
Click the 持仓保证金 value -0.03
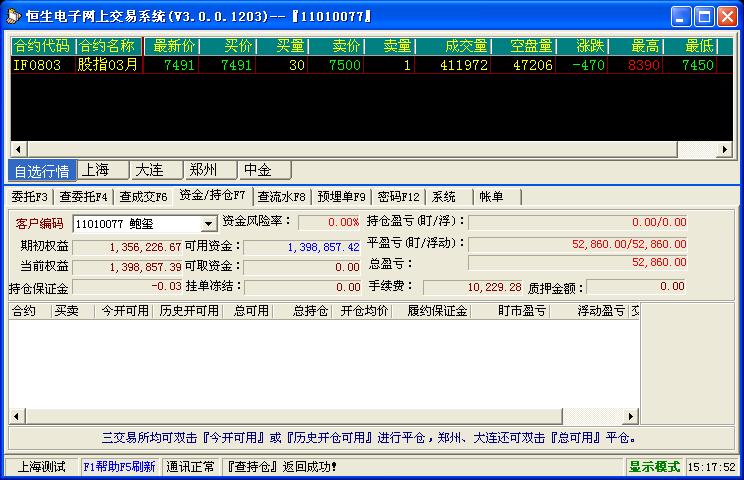[x=127, y=286]
